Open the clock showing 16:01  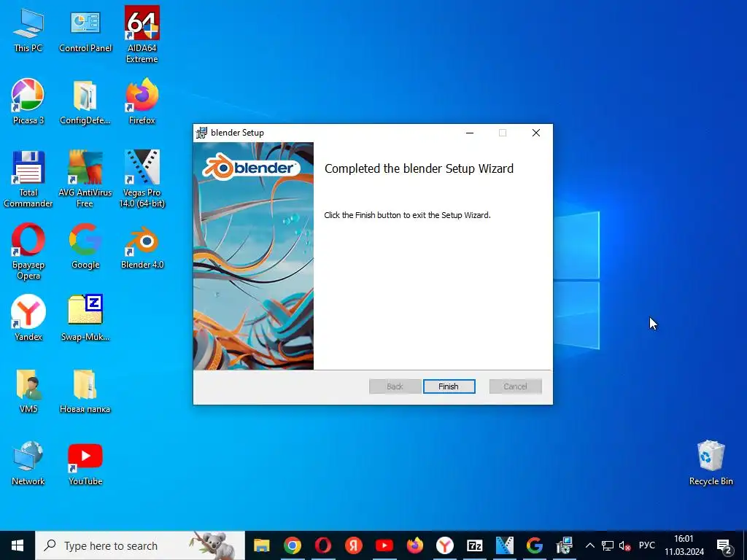[x=684, y=545]
